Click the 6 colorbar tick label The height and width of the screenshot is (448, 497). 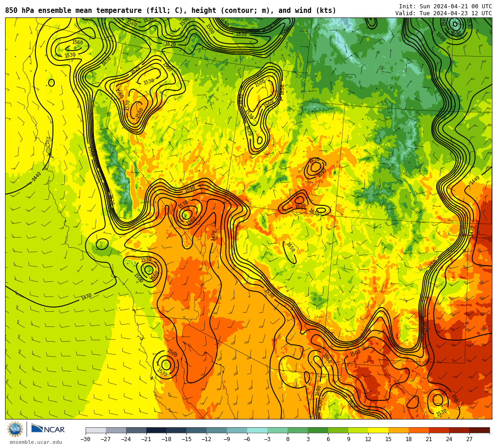pyautogui.click(x=328, y=439)
